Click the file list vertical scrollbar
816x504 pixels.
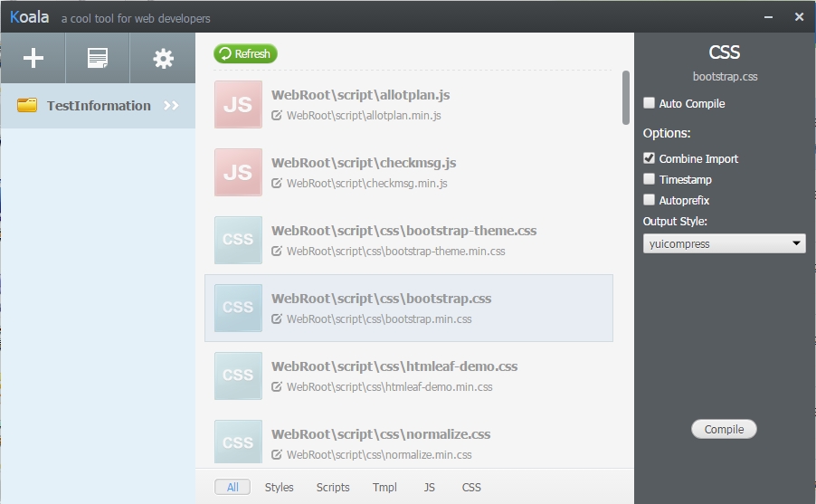(626, 98)
